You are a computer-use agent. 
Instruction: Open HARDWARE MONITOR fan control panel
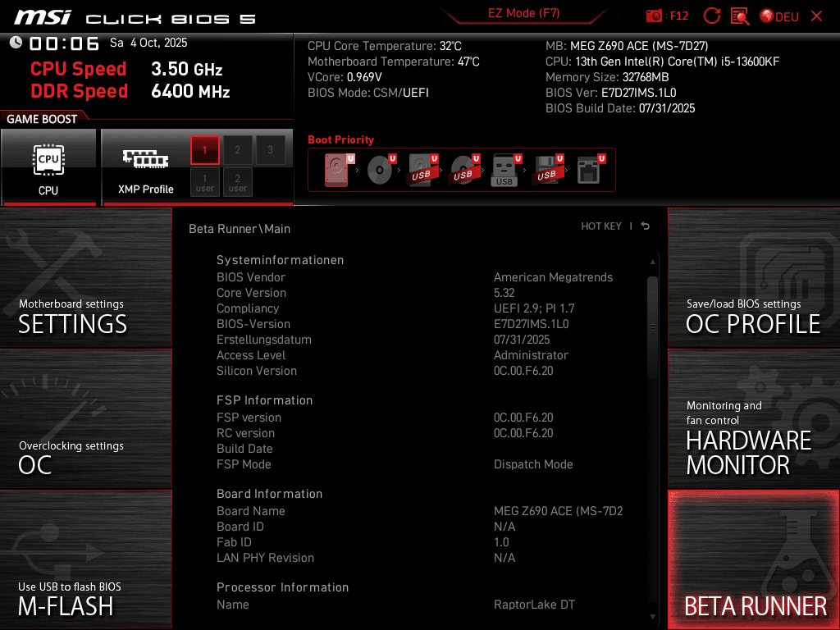(x=754, y=419)
